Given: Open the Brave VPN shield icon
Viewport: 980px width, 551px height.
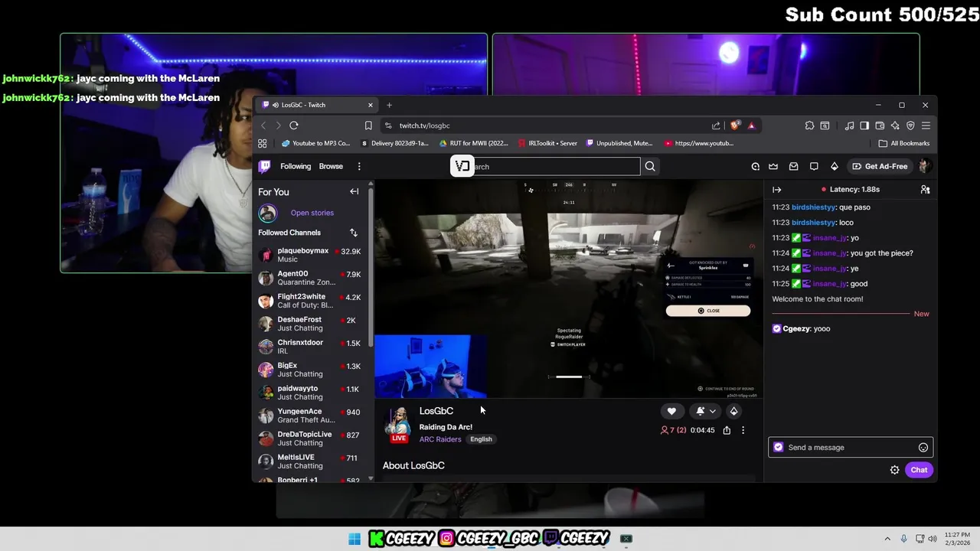Looking at the screenshot, I should coord(910,126).
